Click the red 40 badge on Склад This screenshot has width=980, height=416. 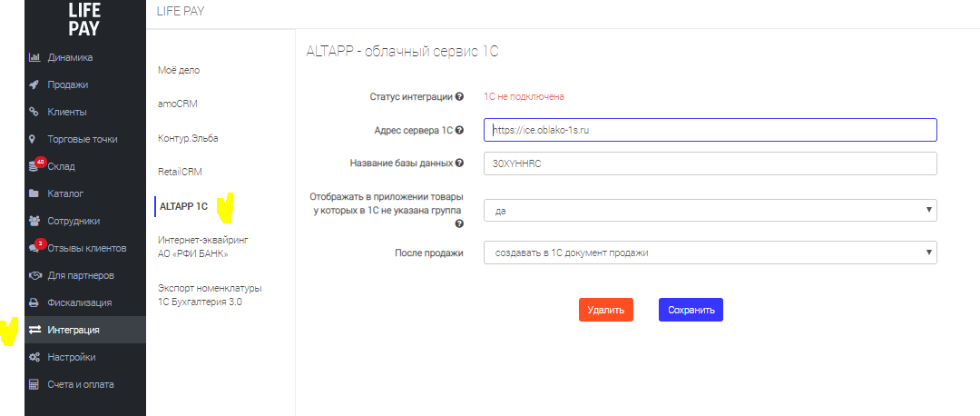click(x=40, y=162)
